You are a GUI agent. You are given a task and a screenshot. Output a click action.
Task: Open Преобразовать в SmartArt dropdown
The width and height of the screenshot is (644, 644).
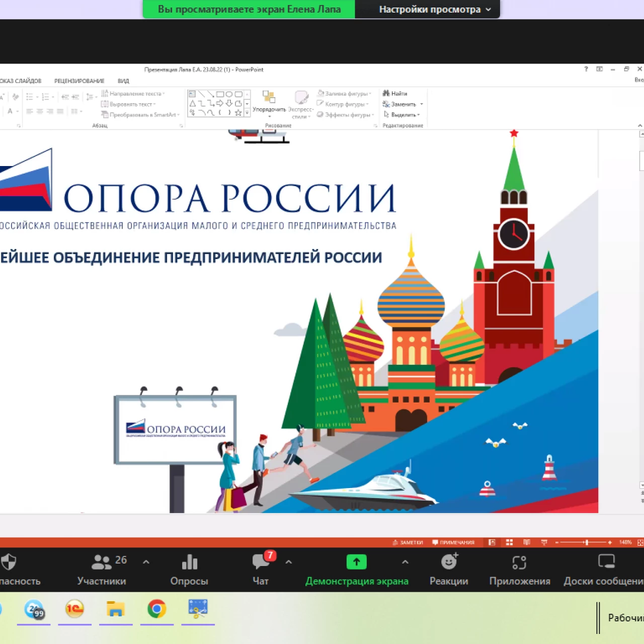click(x=141, y=115)
